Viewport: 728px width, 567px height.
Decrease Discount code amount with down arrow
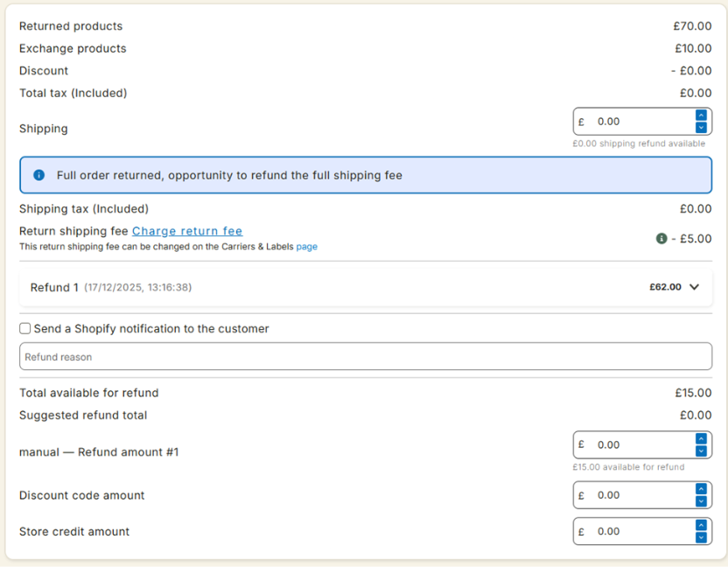(x=701, y=501)
